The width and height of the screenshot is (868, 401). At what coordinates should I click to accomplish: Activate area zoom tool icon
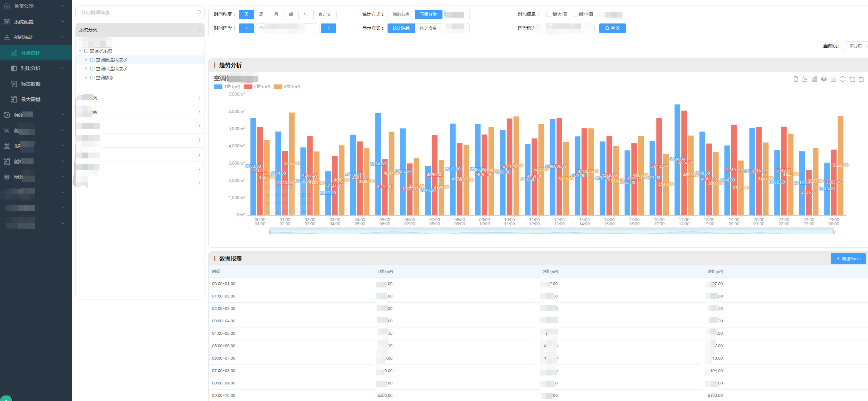[852, 79]
